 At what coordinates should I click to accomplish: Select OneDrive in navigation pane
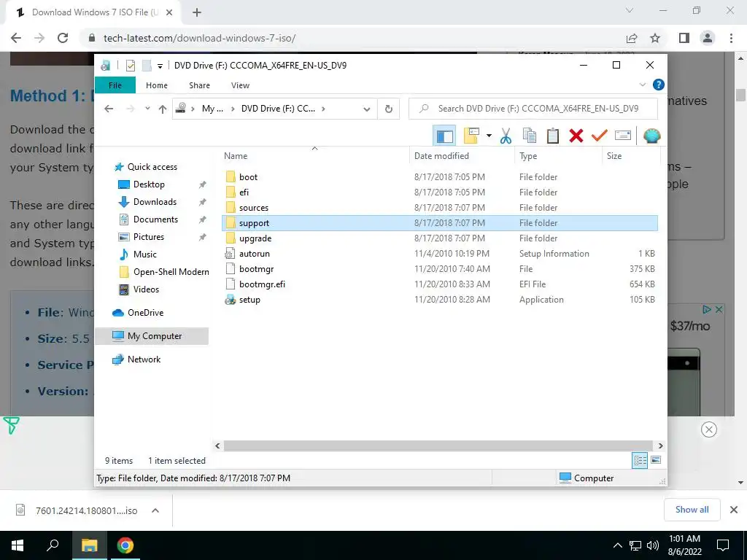[145, 313]
